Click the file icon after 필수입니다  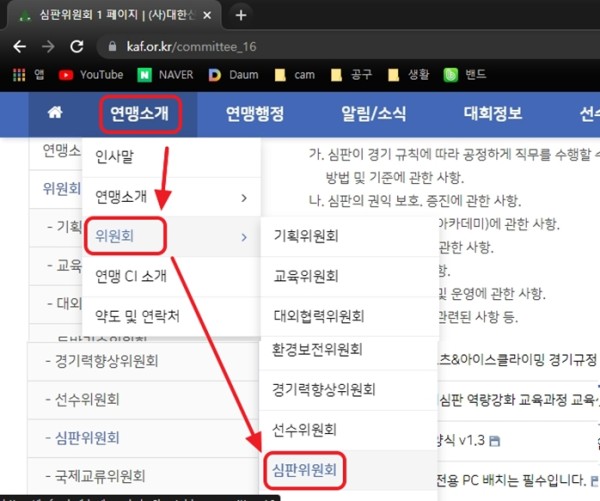pos(595,481)
